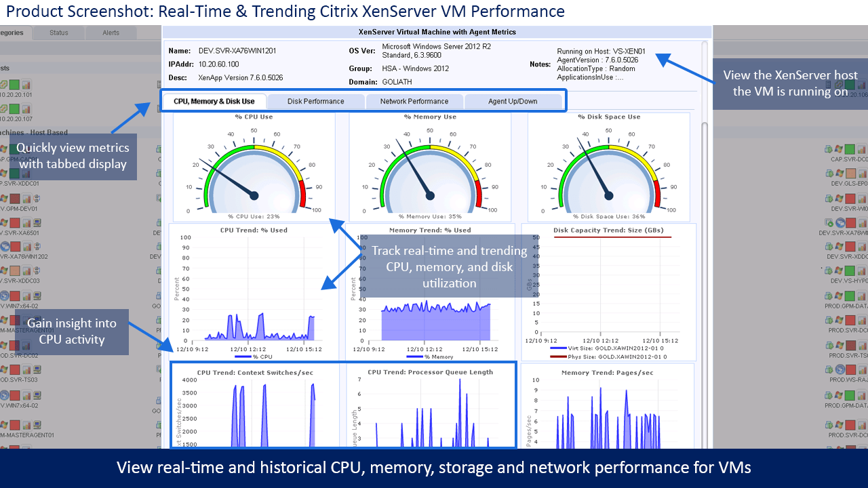Click the tan status square for SVR-XDDC03
868x488 pixels.
pos(14,270)
